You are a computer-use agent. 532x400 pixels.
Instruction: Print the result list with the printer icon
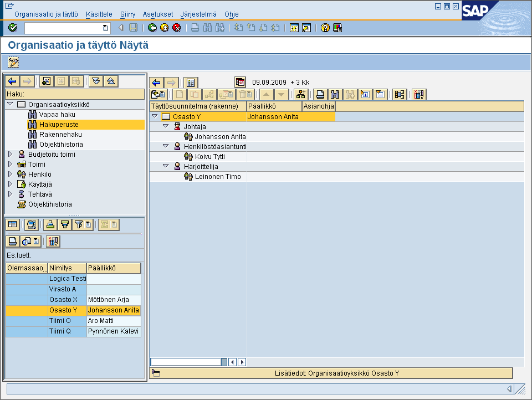[x=13, y=242]
